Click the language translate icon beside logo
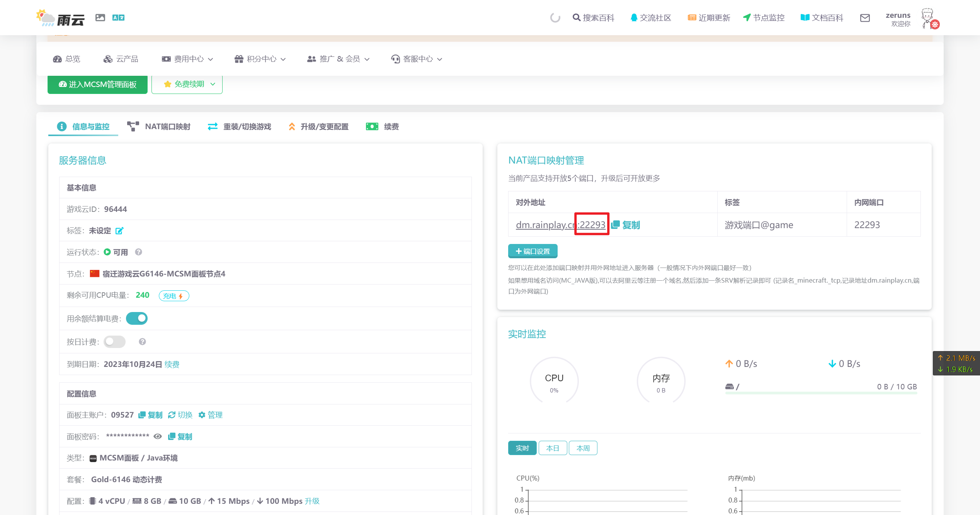 [x=118, y=18]
